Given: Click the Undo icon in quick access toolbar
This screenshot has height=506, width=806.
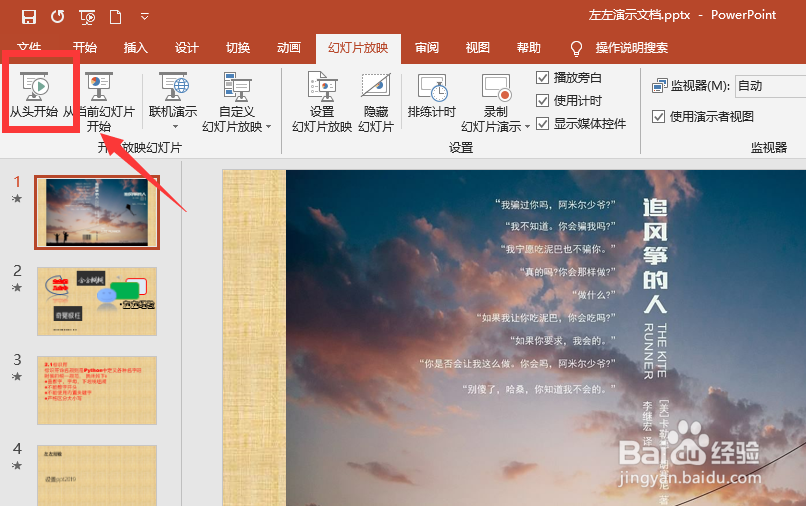Looking at the screenshot, I should [58, 17].
